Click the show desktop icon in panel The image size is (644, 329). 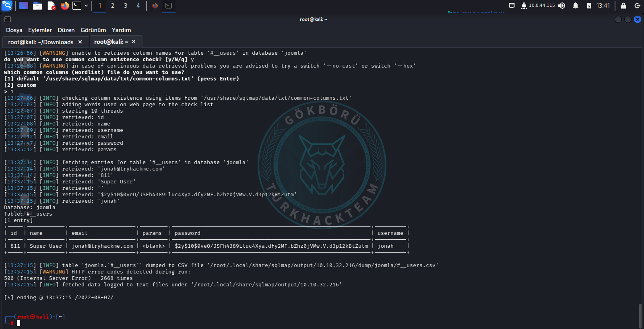pos(24,6)
